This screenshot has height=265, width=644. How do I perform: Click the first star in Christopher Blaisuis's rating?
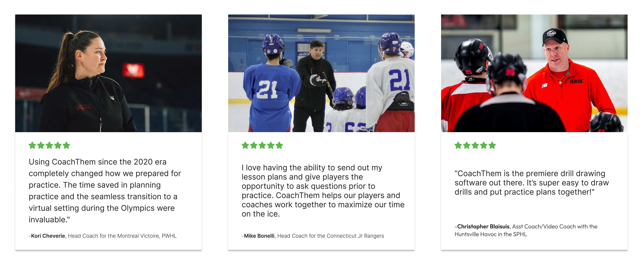[x=458, y=145]
